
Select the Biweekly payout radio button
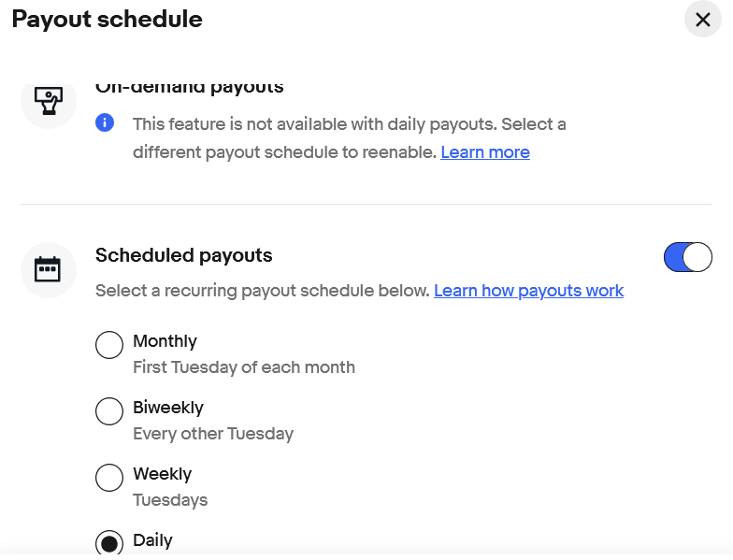click(109, 411)
